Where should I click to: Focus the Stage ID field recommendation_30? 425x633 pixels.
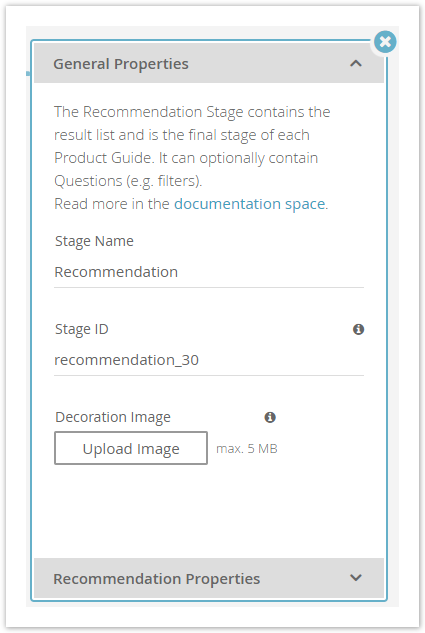point(209,360)
